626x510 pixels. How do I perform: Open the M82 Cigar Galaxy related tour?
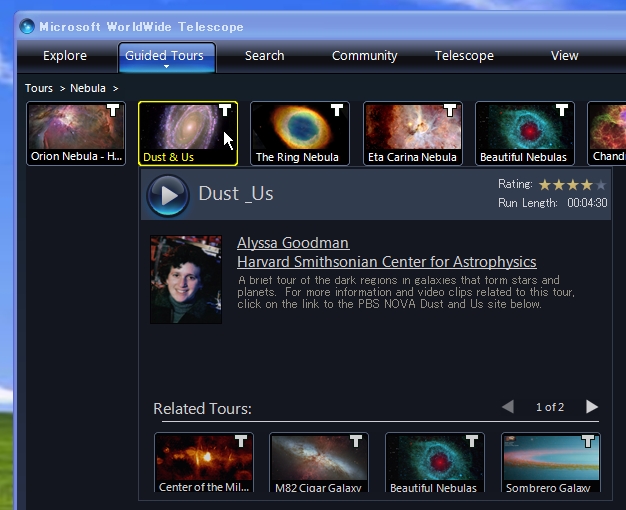tap(319, 462)
